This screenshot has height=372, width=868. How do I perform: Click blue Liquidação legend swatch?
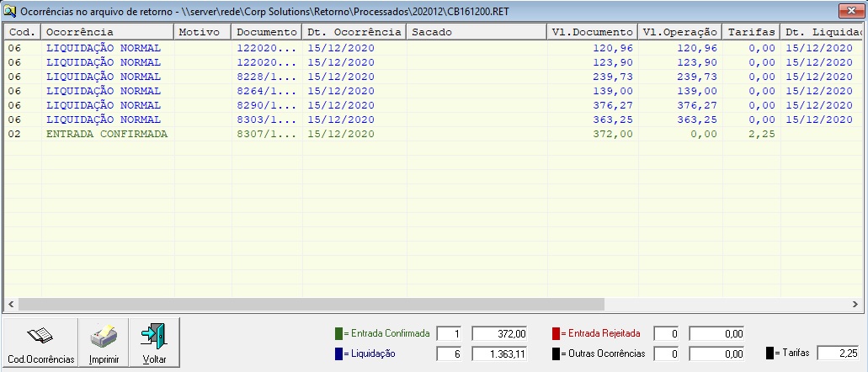pyautogui.click(x=338, y=354)
